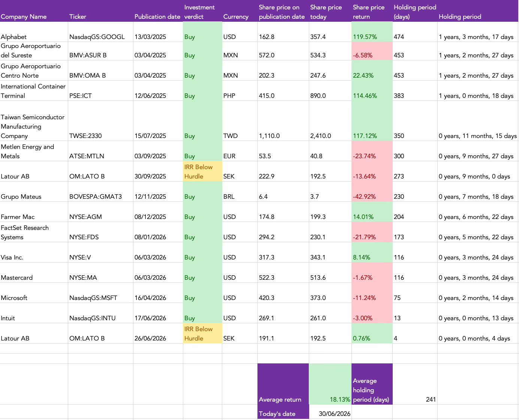Click the '0 years, 9 months, 0 days' cell
519x420 pixels.
pos(478,171)
